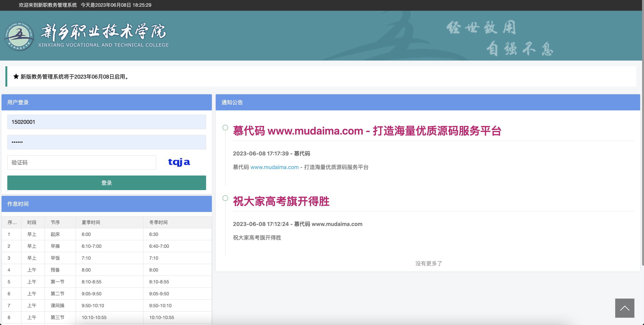Click the 用户登录 panel header
Screen dimensions: 644x325
107,102
